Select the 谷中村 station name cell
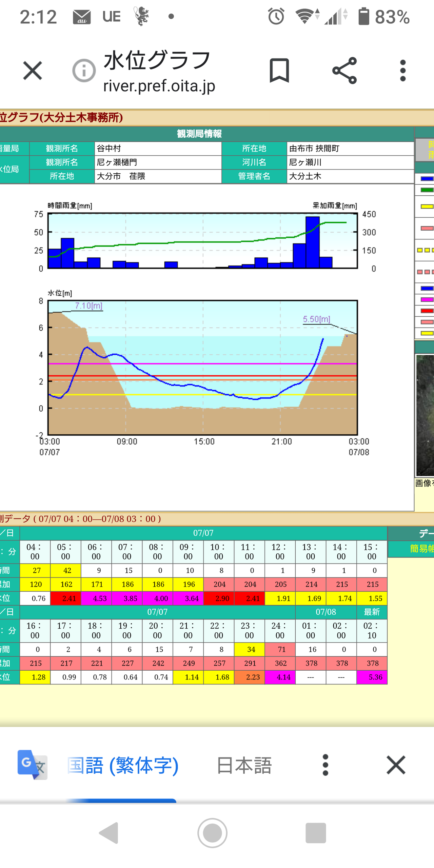This screenshot has width=434, height=868. point(158,149)
